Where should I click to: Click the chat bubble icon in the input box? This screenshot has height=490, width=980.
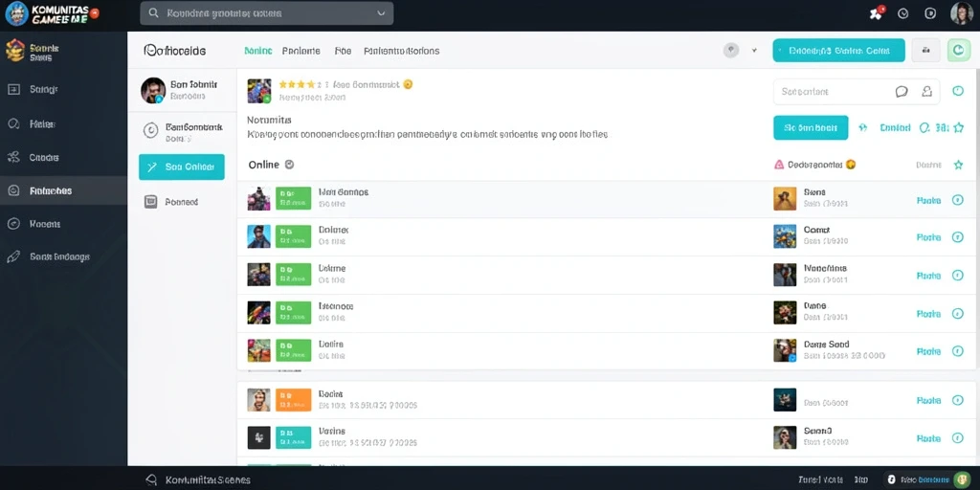tap(902, 92)
